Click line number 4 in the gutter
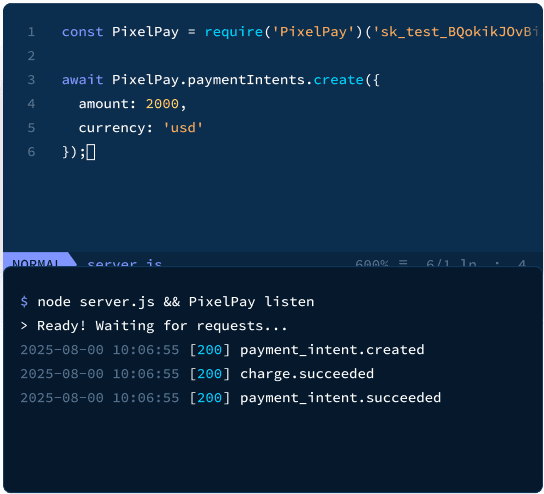The height and width of the screenshot is (494, 544). coord(31,104)
